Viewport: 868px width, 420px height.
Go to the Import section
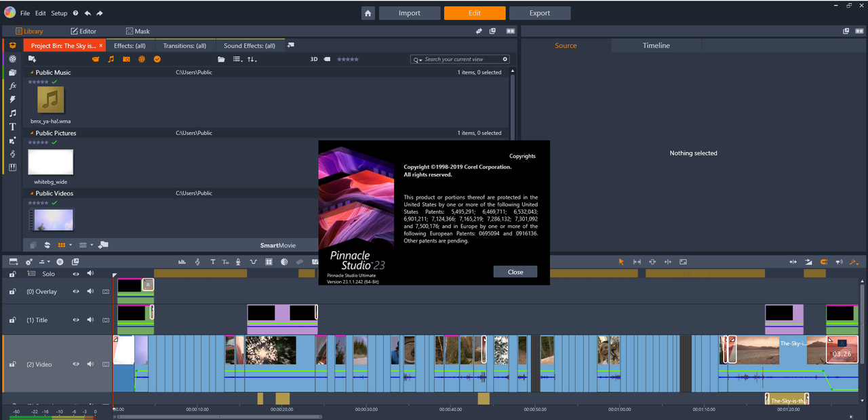pos(410,13)
